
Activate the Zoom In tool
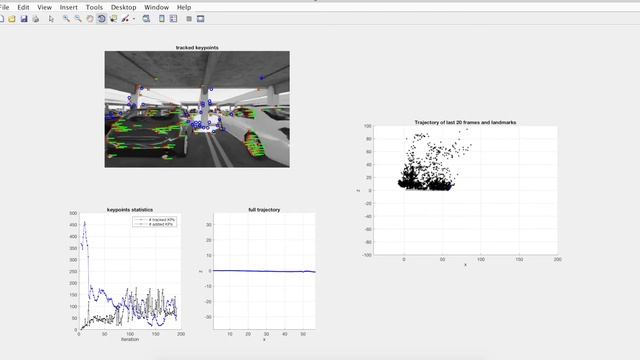tap(66, 19)
